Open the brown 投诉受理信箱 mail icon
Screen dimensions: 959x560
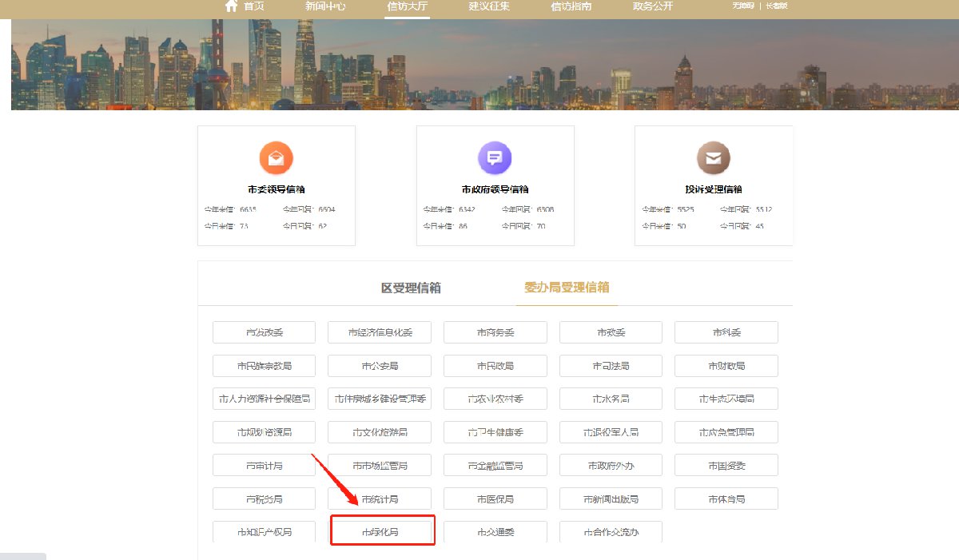tap(714, 157)
